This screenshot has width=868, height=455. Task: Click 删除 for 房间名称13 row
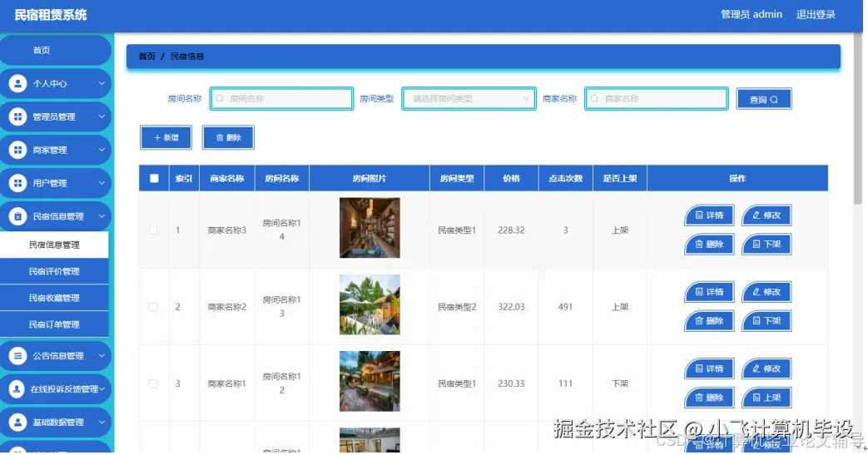(x=710, y=320)
